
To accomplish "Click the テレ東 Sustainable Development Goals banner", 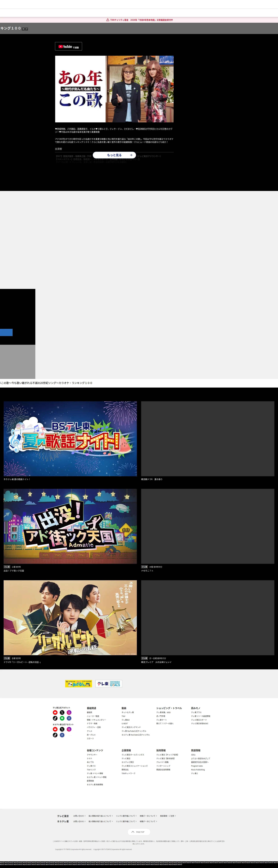I will [x=109, y=683].
